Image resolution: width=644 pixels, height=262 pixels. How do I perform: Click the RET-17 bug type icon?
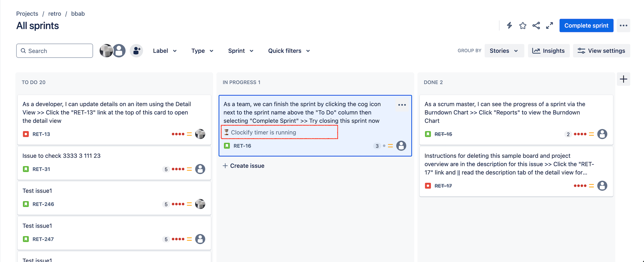pyautogui.click(x=428, y=186)
